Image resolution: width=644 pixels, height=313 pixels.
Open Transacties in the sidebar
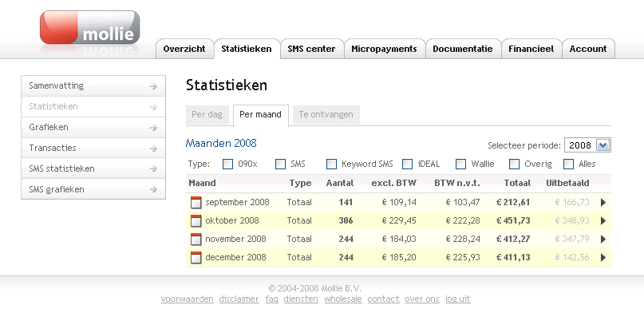(x=93, y=148)
